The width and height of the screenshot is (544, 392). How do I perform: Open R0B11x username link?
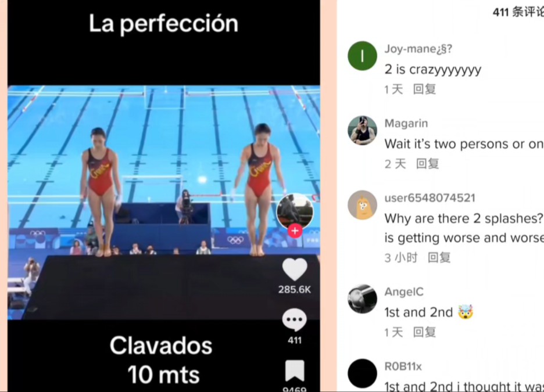[403, 366]
